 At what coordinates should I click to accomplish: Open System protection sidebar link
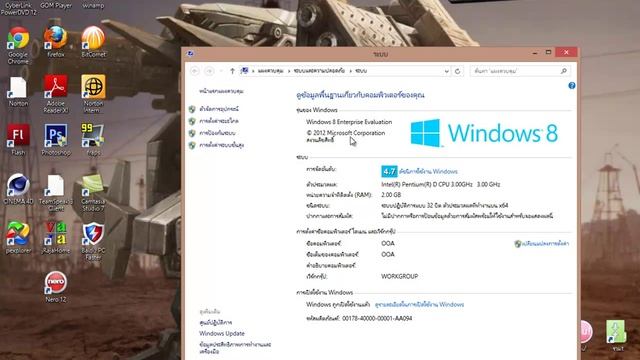pyautogui.click(x=217, y=133)
